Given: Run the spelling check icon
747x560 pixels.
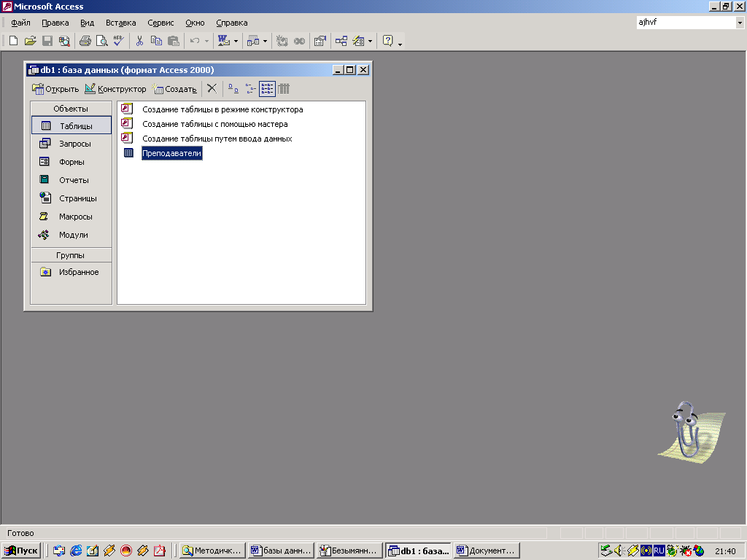Looking at the screenshot, I should 119,41.
